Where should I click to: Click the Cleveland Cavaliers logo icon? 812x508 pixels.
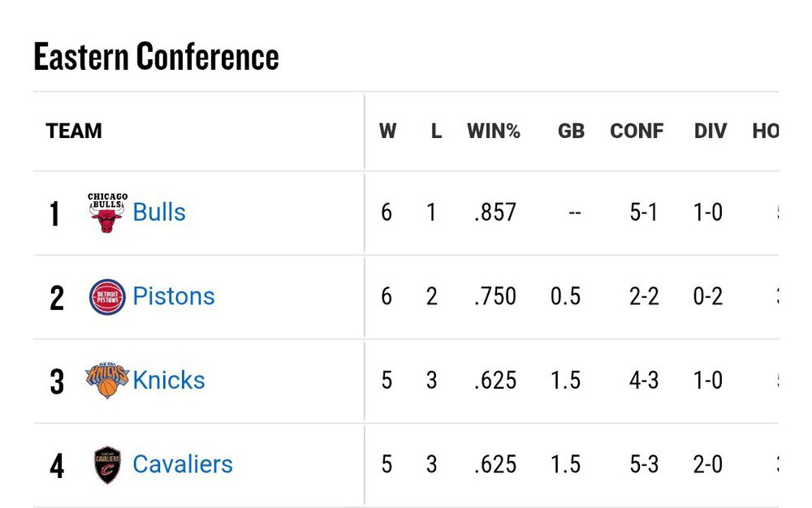(107, 465)
